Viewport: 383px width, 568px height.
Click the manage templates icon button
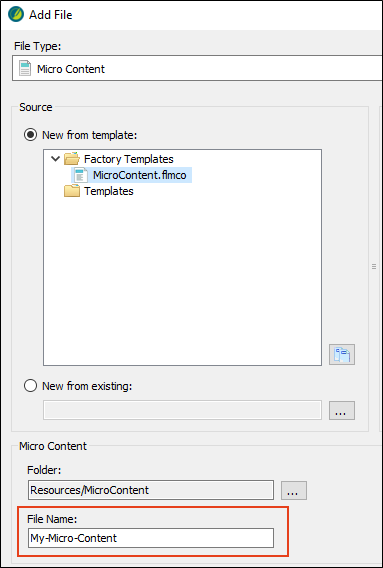coord(342,355)
